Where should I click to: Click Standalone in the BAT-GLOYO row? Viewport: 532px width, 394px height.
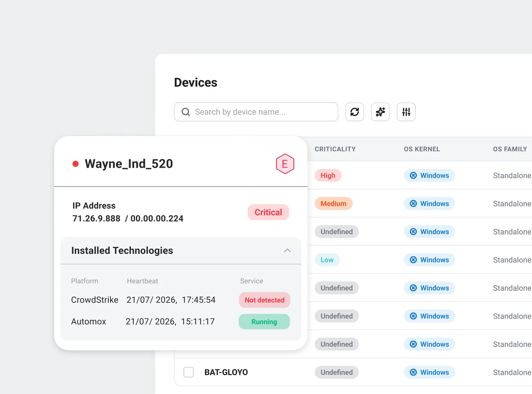point(512,372)
